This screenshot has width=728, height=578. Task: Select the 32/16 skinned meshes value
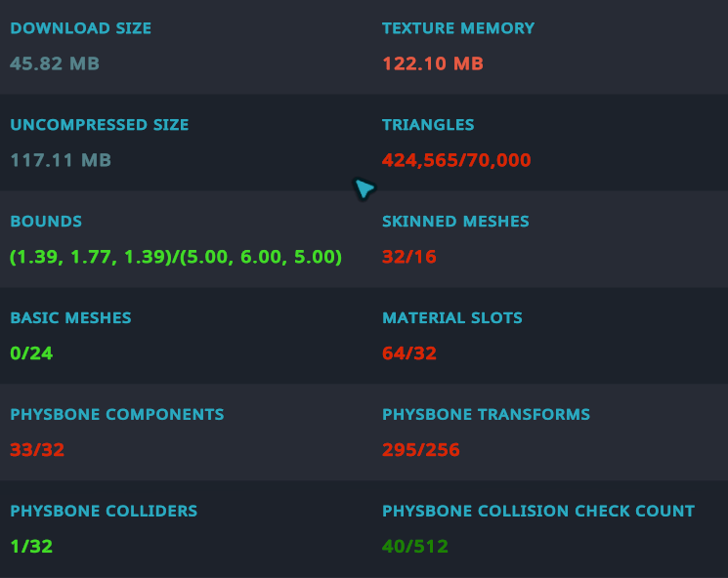(x=409, y=257)
